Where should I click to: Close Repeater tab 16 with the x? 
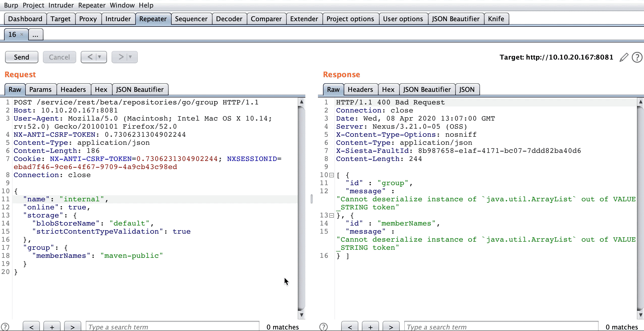tap(22, 34)
